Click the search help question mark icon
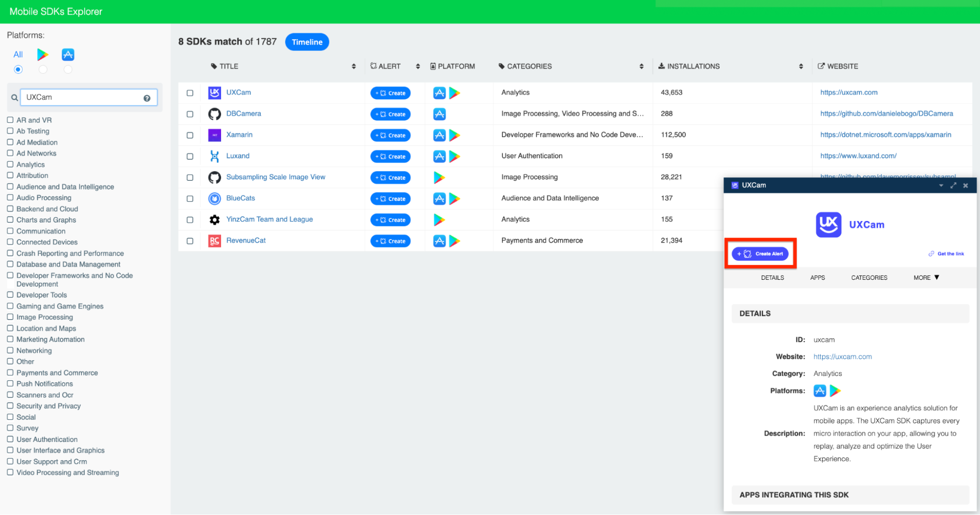 tap(147, 98)
